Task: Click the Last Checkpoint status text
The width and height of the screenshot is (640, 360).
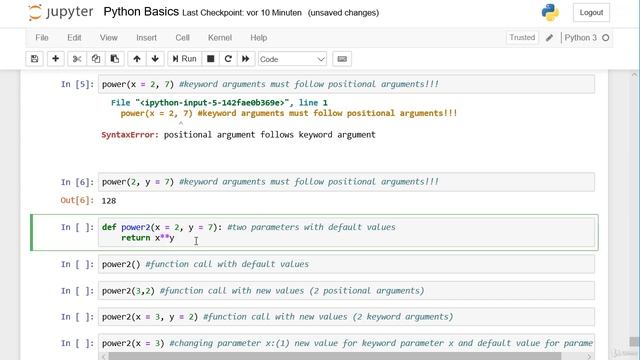Action: 242,13
